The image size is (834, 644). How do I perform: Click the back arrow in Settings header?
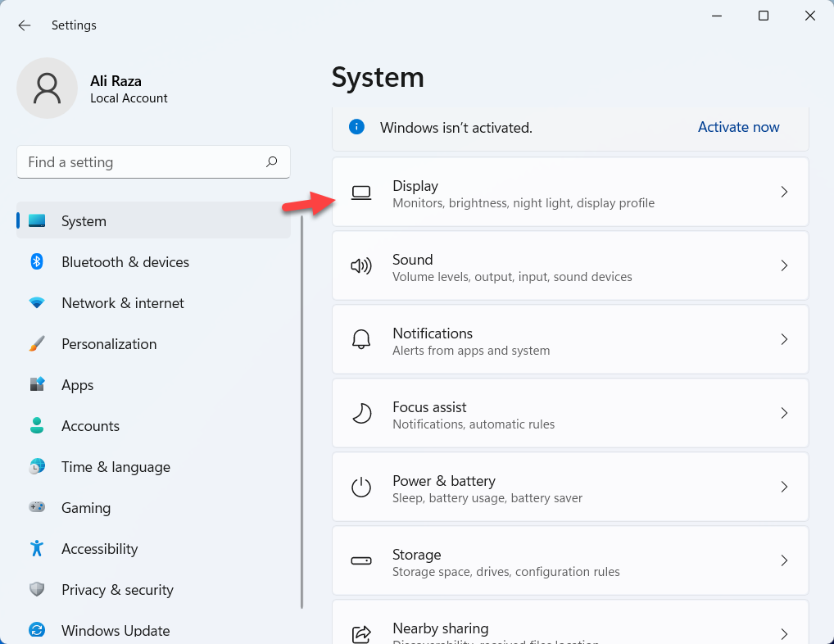[25, 25]
